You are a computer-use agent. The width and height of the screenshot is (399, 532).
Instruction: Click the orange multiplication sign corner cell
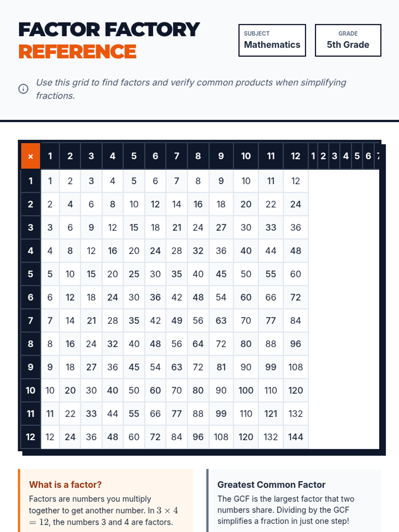(x=31, y=156)
